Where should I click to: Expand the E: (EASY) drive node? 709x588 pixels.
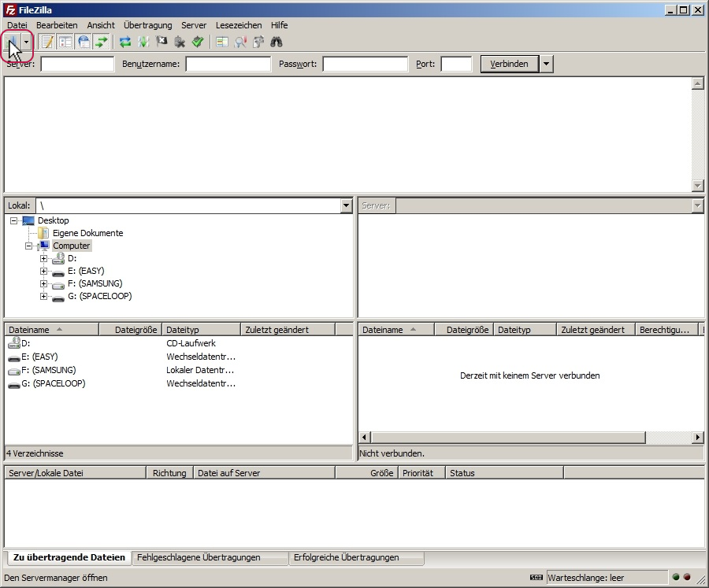44,271
